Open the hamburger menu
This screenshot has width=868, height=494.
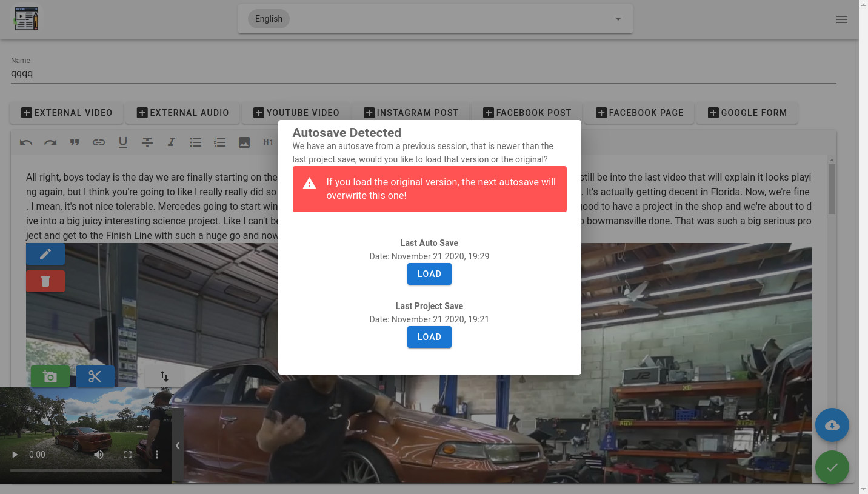841,19
